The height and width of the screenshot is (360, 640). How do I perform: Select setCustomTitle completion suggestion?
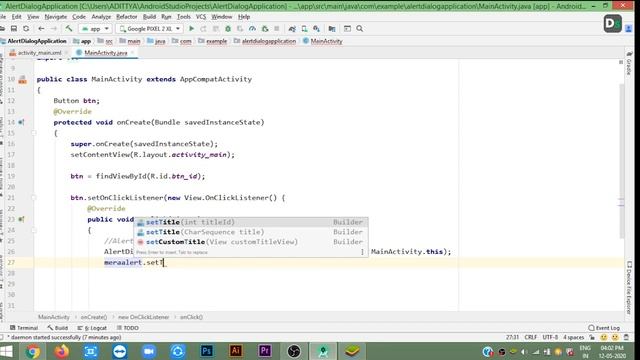pos(251,242)
